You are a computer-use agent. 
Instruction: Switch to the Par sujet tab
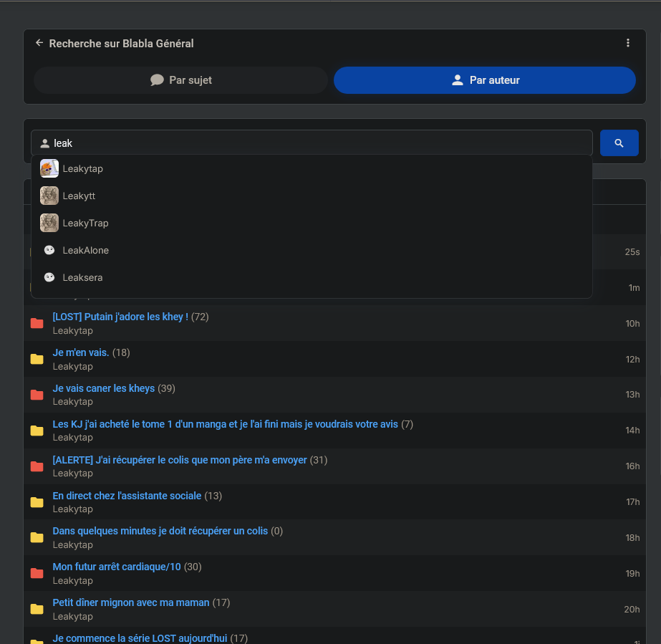coord(180,80)
